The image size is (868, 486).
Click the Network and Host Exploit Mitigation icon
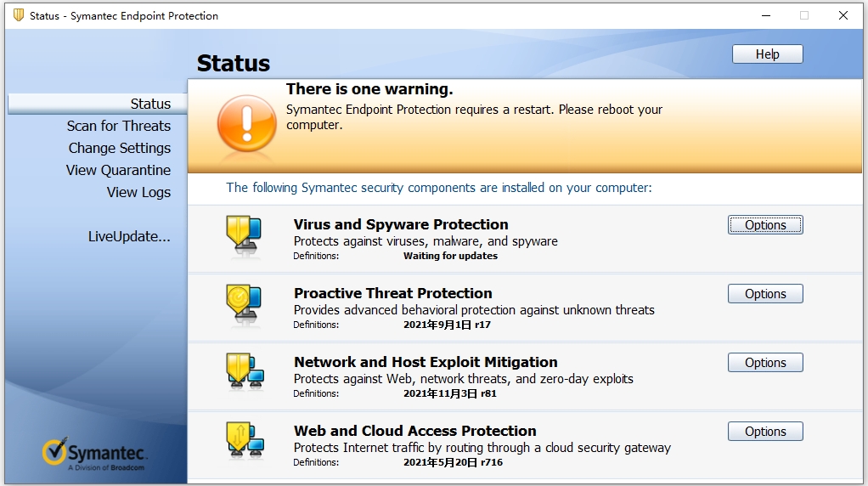(243, 373)
